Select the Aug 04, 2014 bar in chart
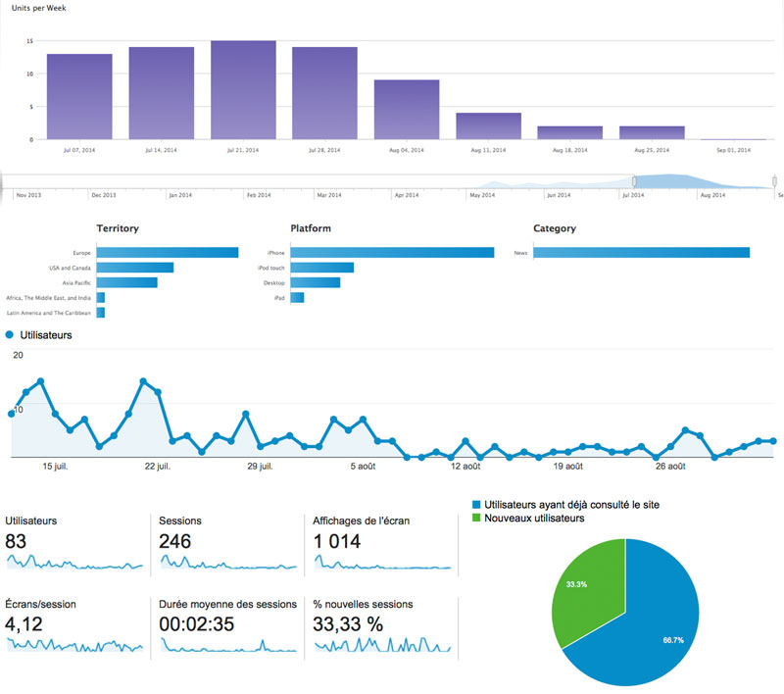The height and width of the screenshot is (694, 784). point(407,110)
